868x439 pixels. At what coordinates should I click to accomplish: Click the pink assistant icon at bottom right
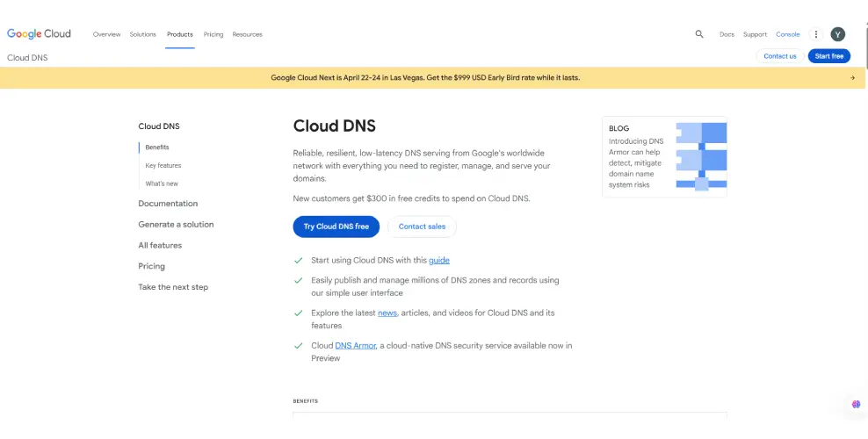click(x=856, y=404)
